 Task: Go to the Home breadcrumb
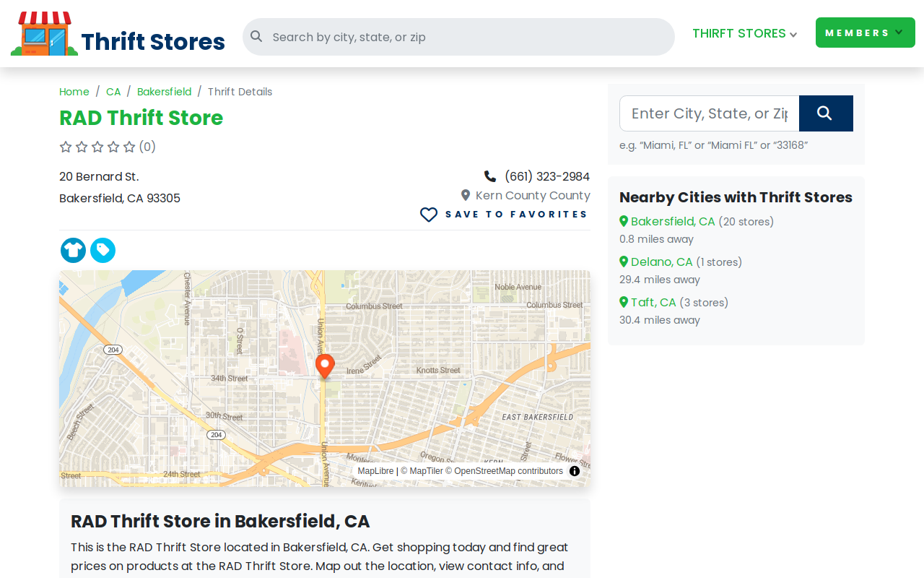pyautogui.click(x=74, y=92)
